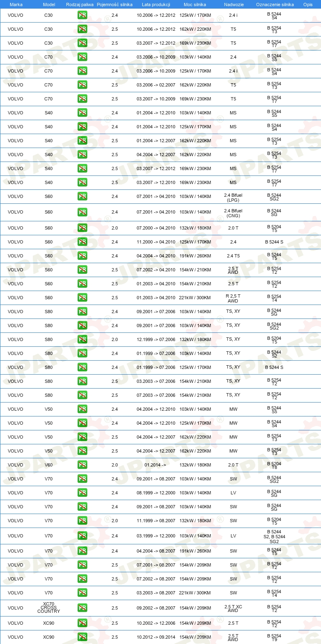The height and width of the screenshot is (644, 321).
Task: Click engine code B 5244 S2, B 5244 SG2
Action: pyautogui.click(x=274, y=537)
